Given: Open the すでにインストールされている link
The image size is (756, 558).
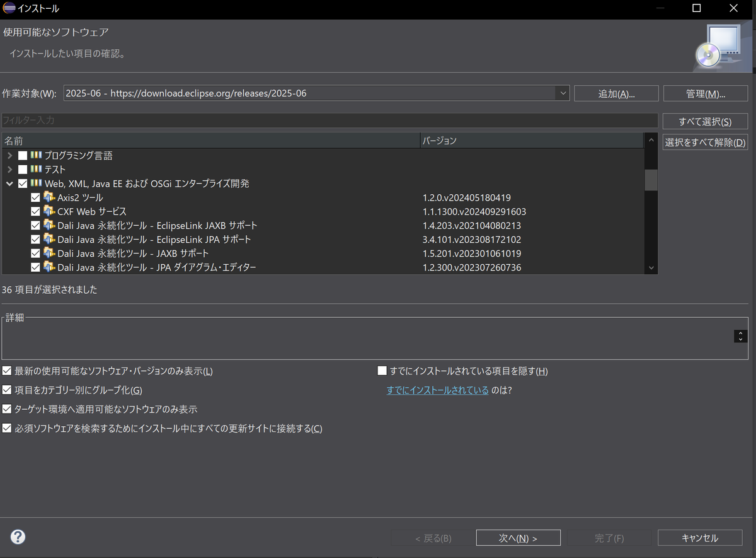Looking at the screenshot, I should pyautogui.click(x=438, y=390).
